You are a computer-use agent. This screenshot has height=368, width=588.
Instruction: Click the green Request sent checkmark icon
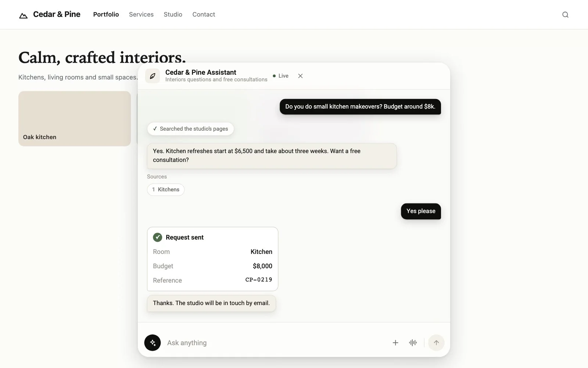tap(157, 237)
